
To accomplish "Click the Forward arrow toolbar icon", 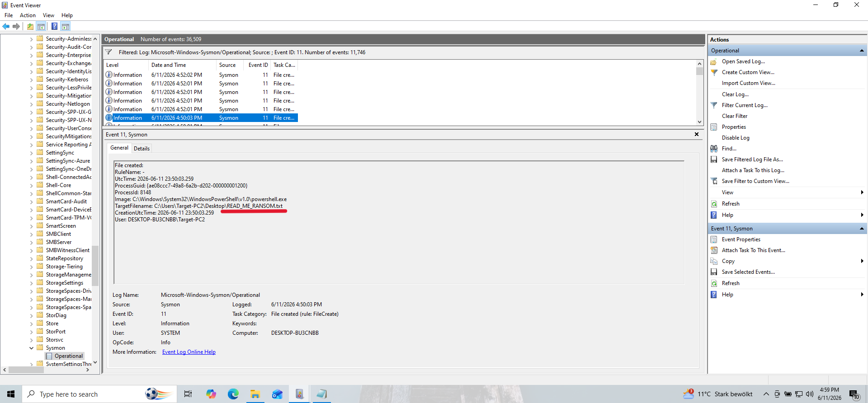I will pyautogui.click(x=16, y=27).
